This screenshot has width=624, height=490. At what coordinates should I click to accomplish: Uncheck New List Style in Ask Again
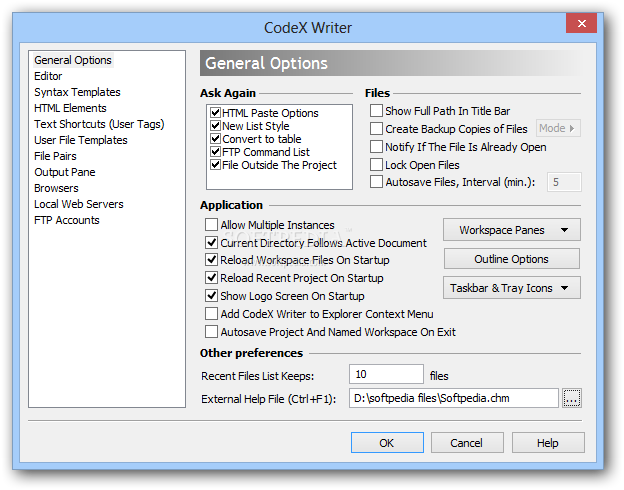[215, 126]
